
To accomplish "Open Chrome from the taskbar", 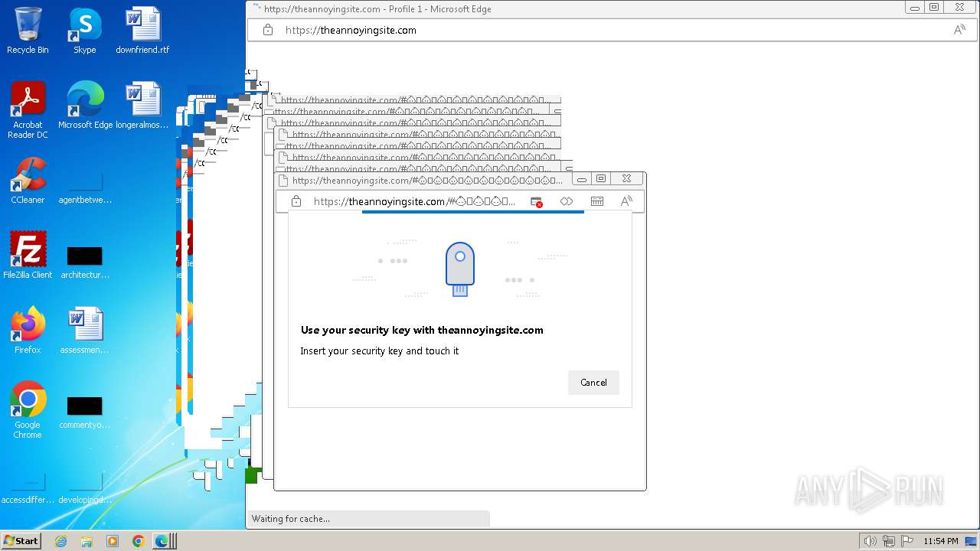I will click(x=138, y=541).
